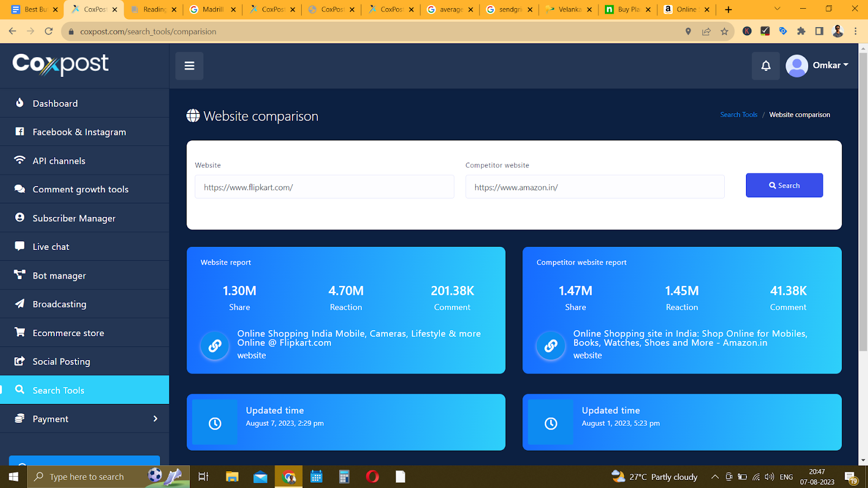Go back in the browser
The height and width of the screenshot is (488, 868).
[x=12, y=31]
